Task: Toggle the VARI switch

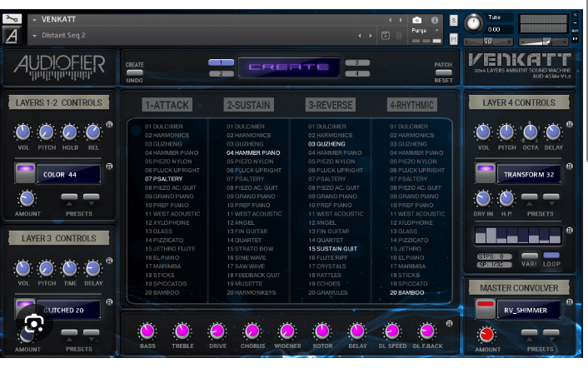Action: pos(530,256)
